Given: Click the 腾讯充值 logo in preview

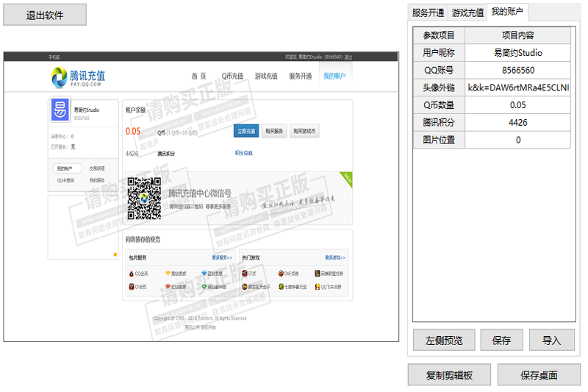Looking at the screenshot, I should 78,77.
